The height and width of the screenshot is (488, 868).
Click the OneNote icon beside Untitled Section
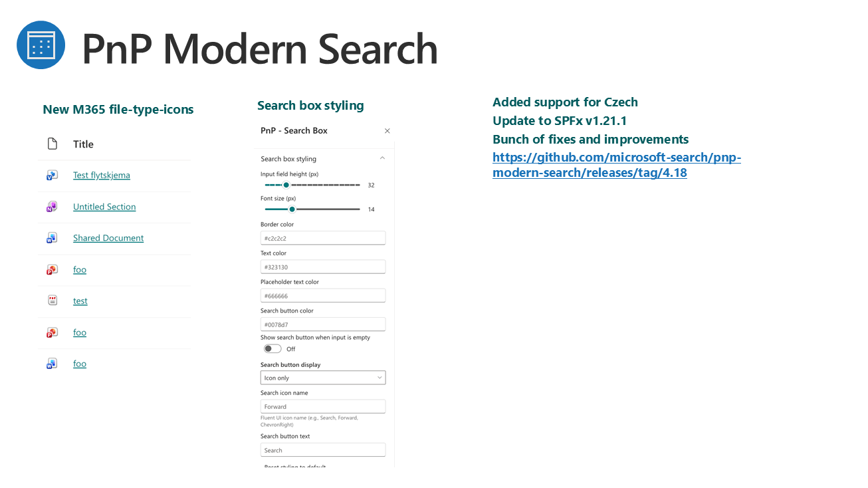[x=52, y=207]
